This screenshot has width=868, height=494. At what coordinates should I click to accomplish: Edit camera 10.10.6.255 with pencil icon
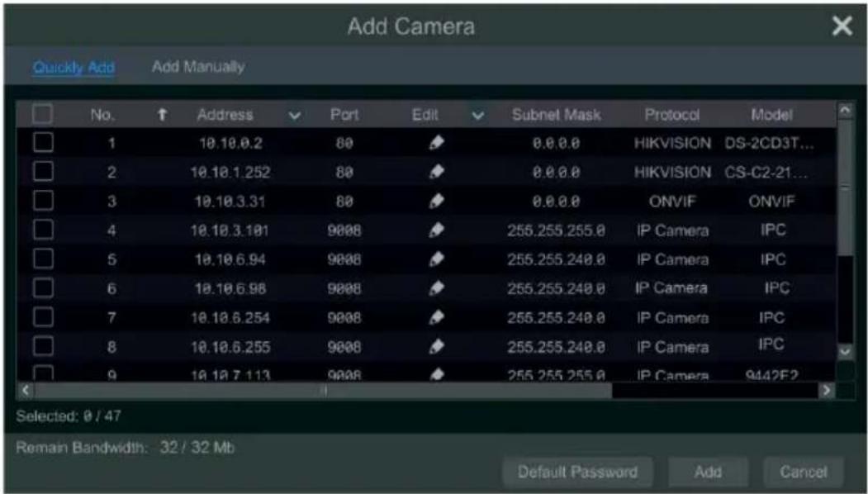click(x=436, y=347)
